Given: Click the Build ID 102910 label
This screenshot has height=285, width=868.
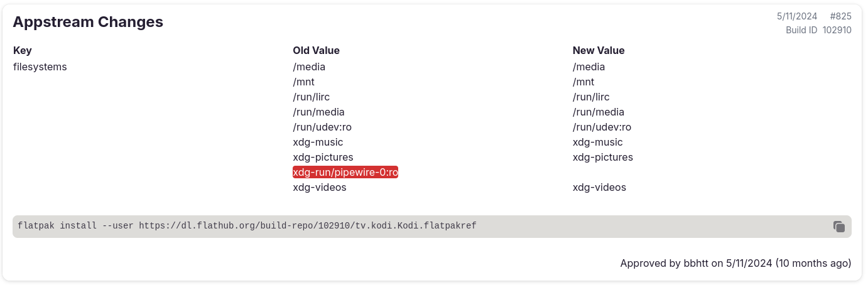Looking at the screenshot, I should click(818, 30).
